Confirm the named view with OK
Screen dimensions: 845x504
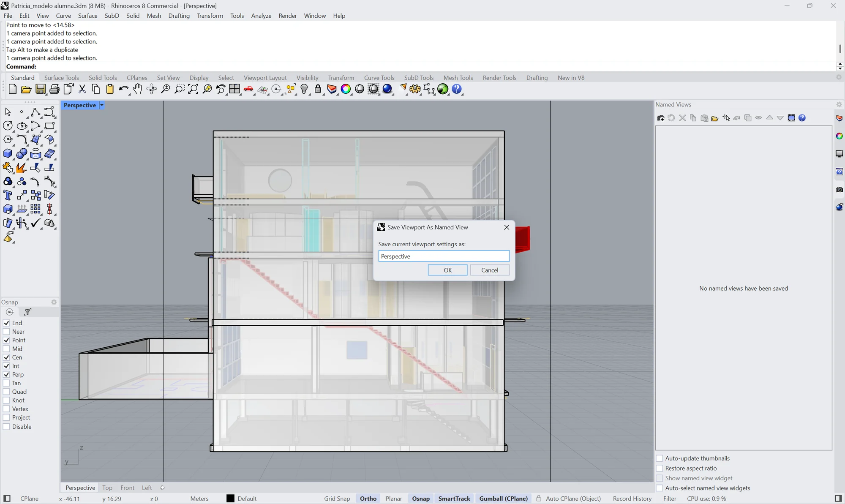point(447,270)
